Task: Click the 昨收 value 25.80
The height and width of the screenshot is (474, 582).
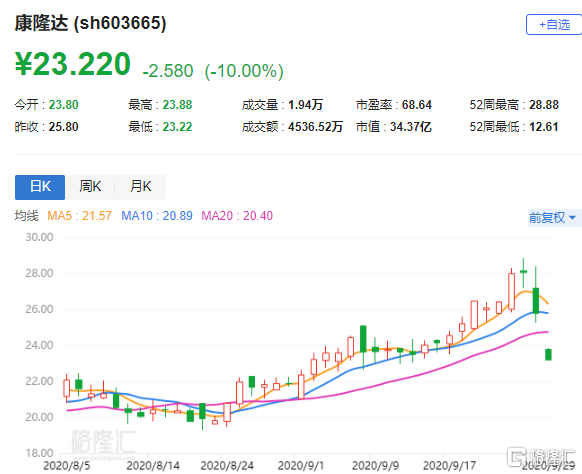Action: pyautogui.click(x=63, y=127)
